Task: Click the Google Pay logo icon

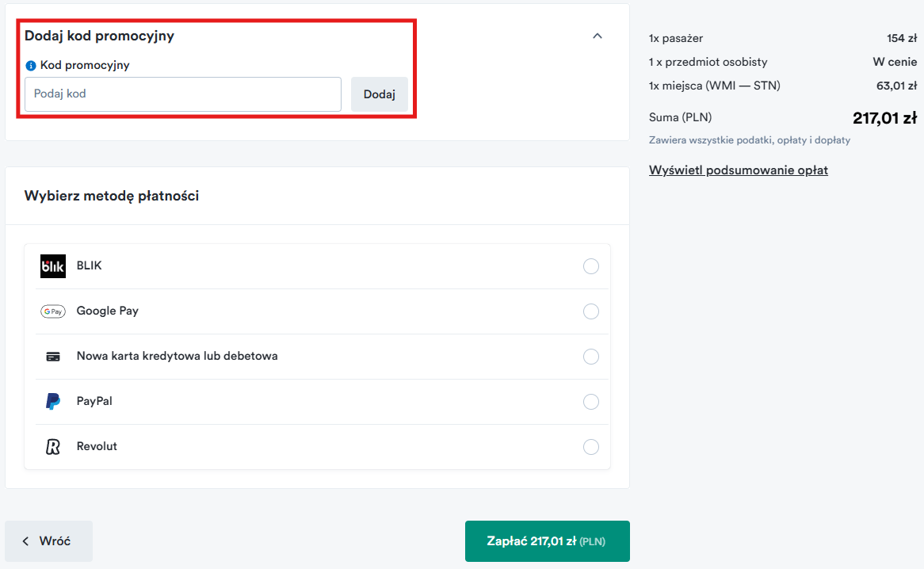Action: [x=53, y=311]
